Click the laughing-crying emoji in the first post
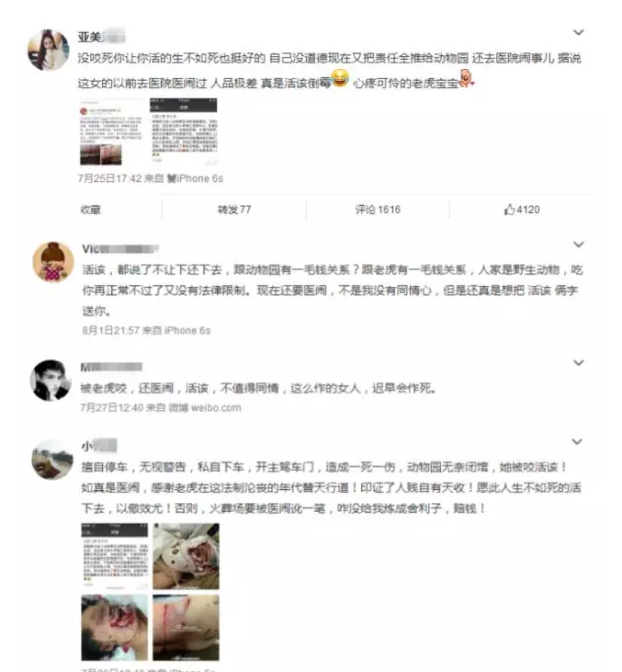Screen dimensions: 622x672 click(340, 78)
